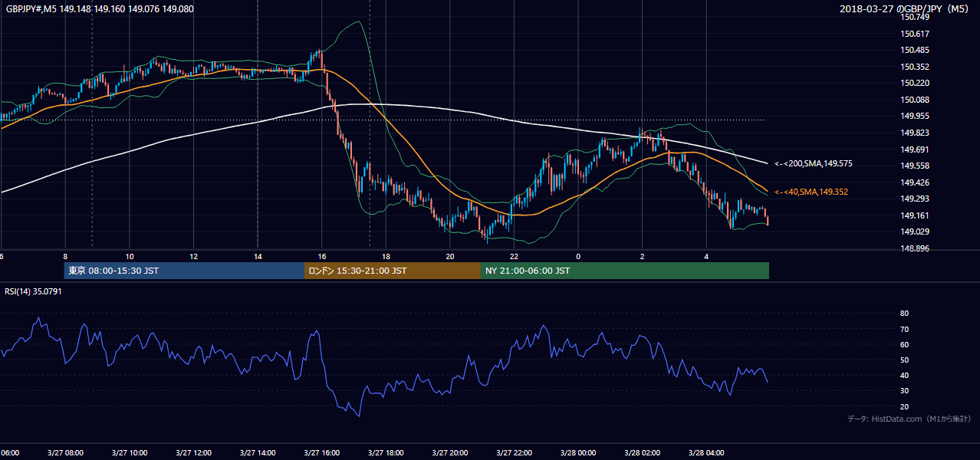
Task: Click price level 148.896 on the axis
Action: (x=916, y=248)
